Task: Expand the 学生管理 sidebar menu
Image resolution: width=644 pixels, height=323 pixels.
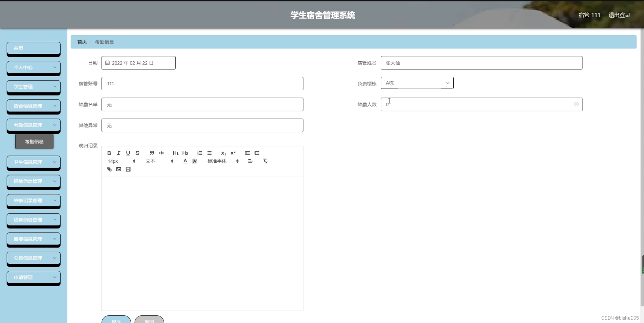Action: pos(33,87)
